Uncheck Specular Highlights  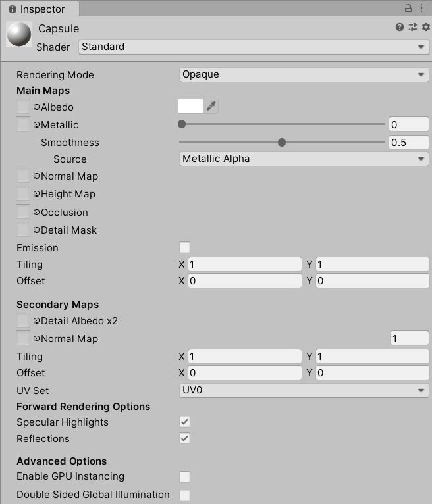[x=184, y=422]
